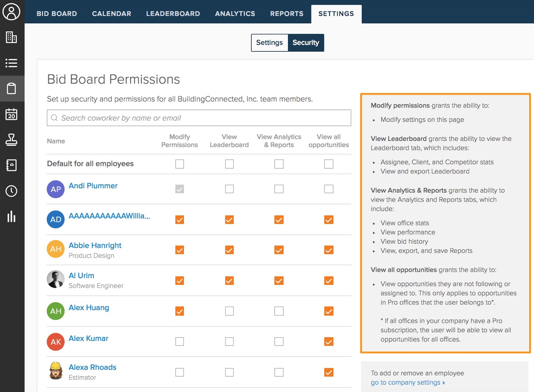
Task: Open the bar chart sidebar icon
Action: 12,216
